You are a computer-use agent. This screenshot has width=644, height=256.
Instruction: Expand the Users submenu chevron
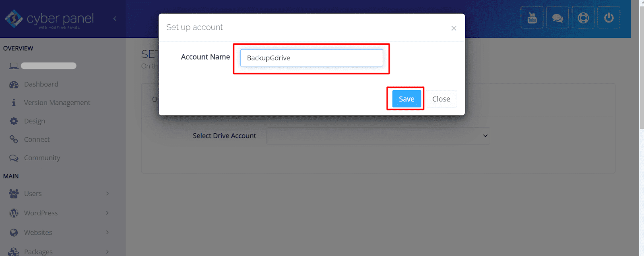[x=107, y=194]
